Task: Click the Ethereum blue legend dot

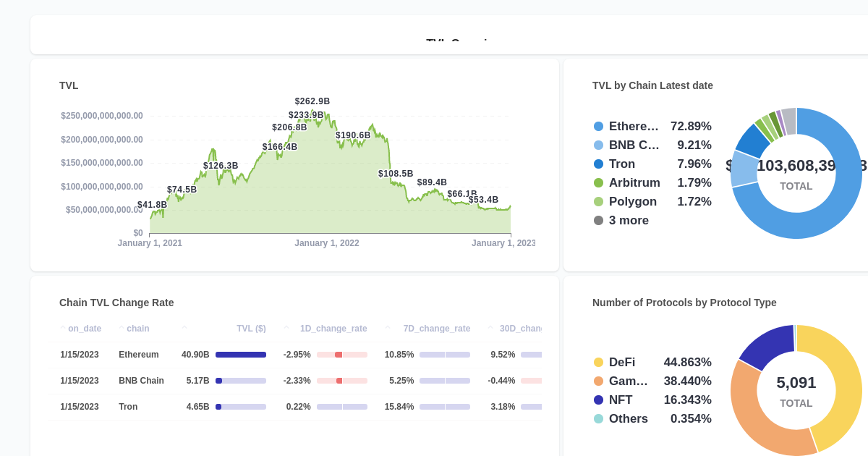Action: pos(597,126)
